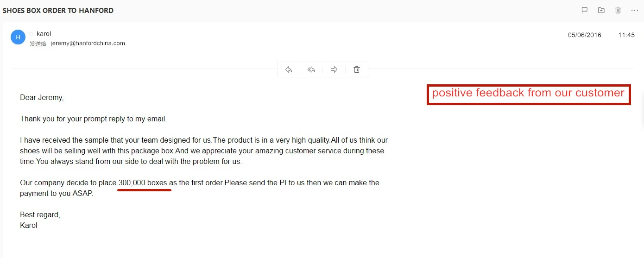
Task: Delete email using the top-right trash icon
Action: point(618,10)
